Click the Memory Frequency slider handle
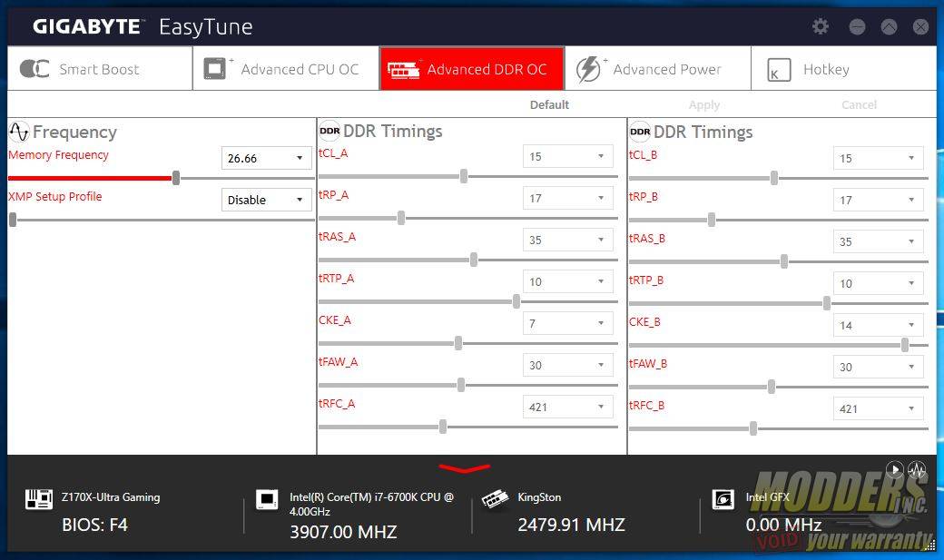 coord(176,178)
